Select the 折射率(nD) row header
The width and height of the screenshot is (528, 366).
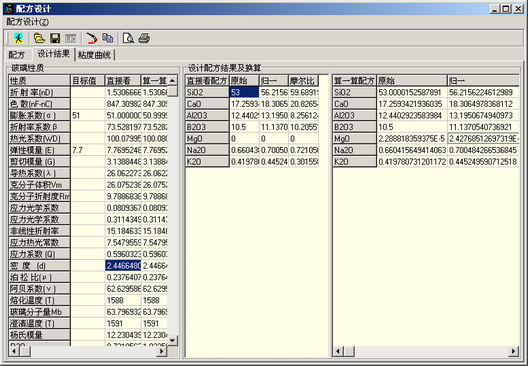[39, 92]
